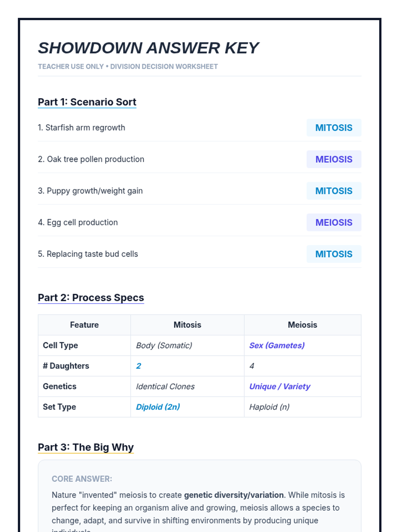Screen dimensions: 399x532
Task: Click the SHOWDOWN ANSWER KEY title
Action: (x=148, y=48)
